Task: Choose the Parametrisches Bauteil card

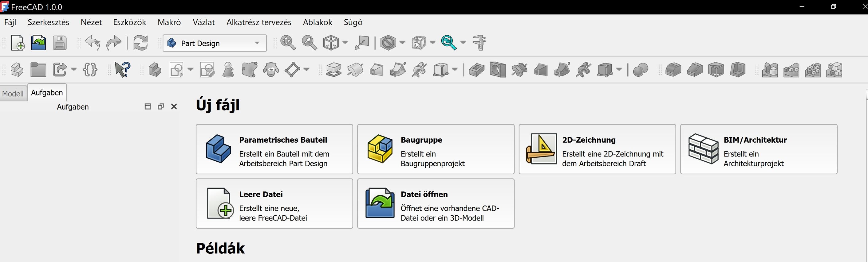Action: [274, 149]
